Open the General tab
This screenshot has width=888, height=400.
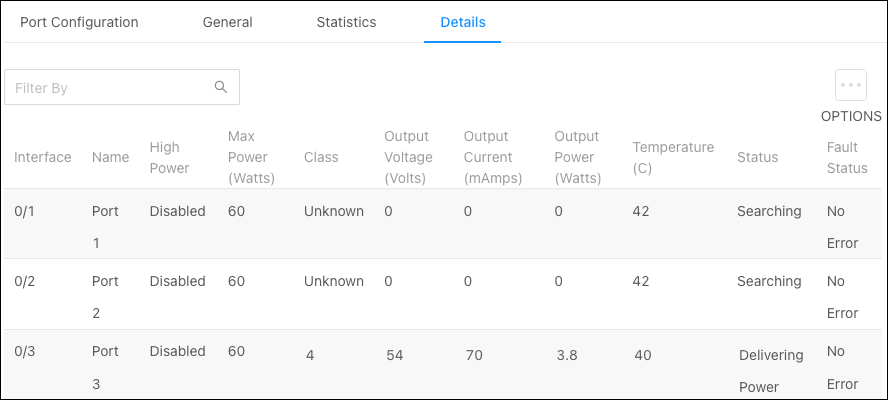[x=228, y=22]
